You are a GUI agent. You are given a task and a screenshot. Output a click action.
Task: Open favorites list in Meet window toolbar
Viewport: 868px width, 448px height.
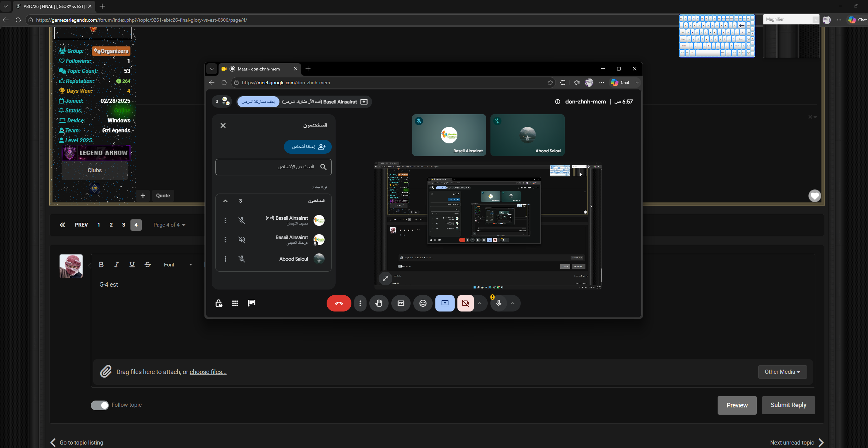[x=577, y=83]
